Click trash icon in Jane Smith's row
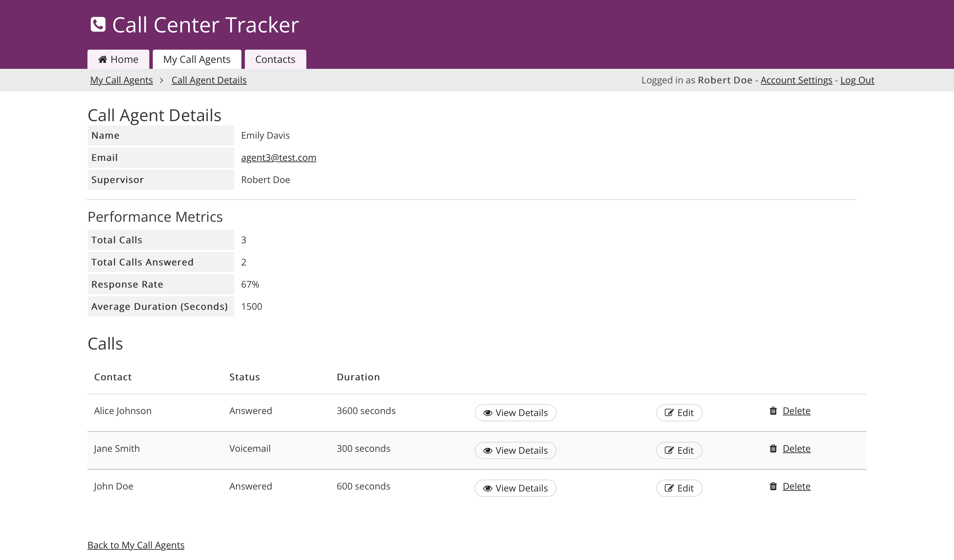Viewport: 954px width, 560px height. click(x=773, y=448)
